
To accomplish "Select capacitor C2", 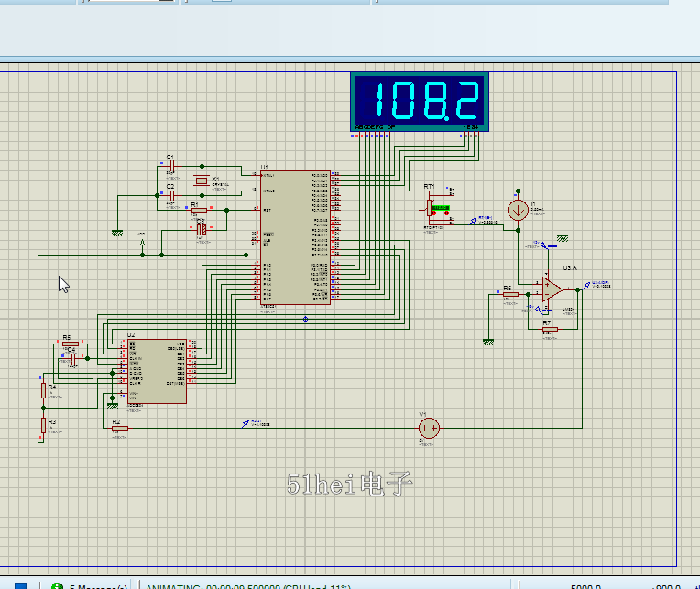I will pyautogui.click(x=172, y=195).
